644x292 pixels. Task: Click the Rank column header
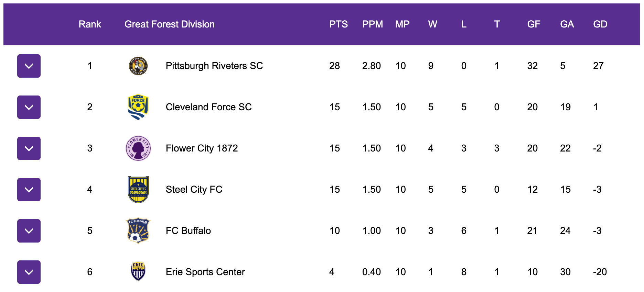(x=90, y=24)
